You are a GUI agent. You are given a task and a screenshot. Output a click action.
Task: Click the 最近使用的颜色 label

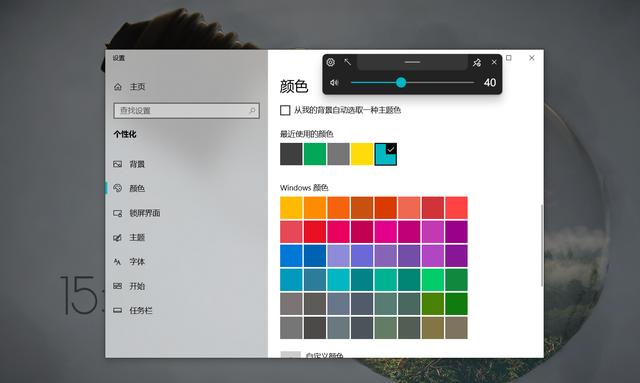[x=307, y=134]
